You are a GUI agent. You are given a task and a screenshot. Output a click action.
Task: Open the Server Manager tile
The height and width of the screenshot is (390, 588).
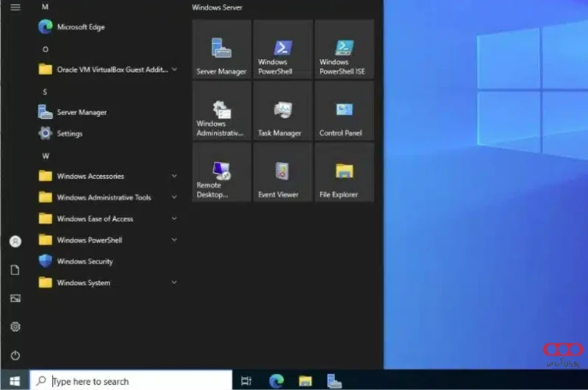(x=221, y=49)
